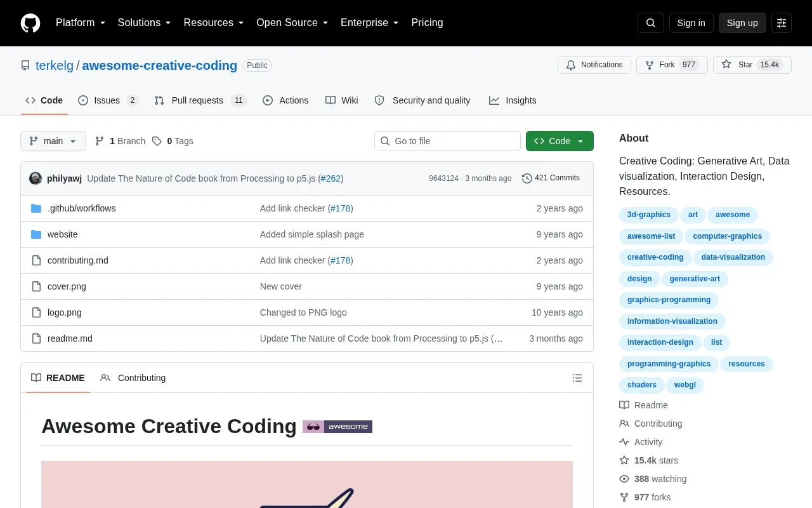Click Sign in
The height and width of the screenshot is (508, 812).
(x=691, y=23)
